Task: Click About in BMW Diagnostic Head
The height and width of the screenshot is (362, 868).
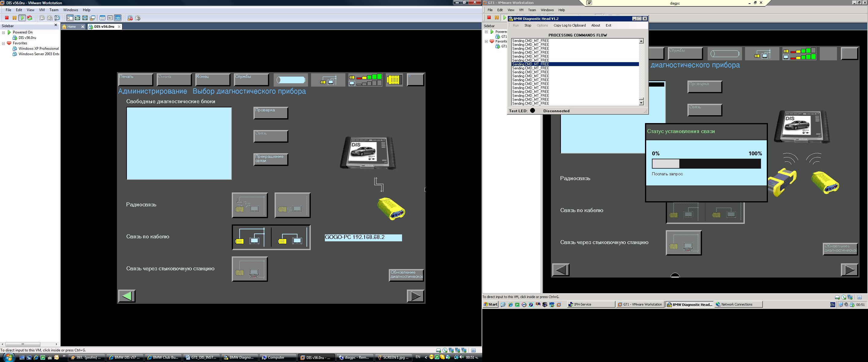Action: coord(596,25)
